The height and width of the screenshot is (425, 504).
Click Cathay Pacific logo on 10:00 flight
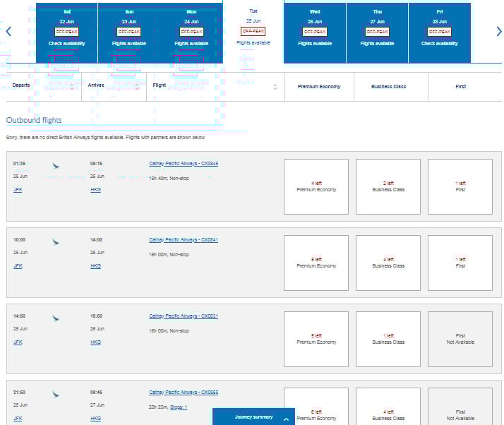(x=56, y=241)
